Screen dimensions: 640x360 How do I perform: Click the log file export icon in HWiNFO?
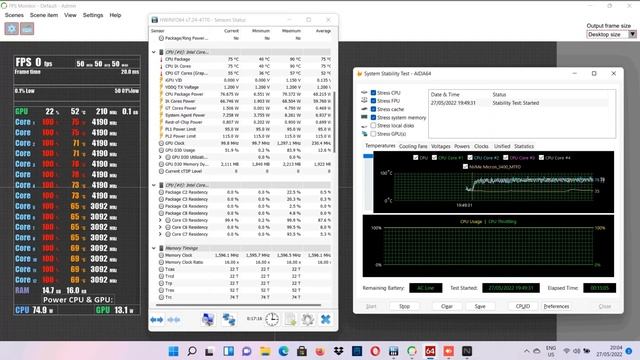290,319
